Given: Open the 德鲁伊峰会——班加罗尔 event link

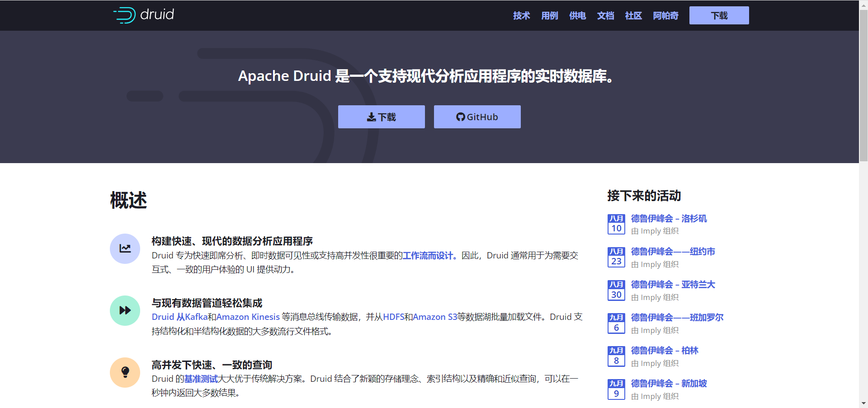Looking at the screenshot, I should click(x=677, y=318).
